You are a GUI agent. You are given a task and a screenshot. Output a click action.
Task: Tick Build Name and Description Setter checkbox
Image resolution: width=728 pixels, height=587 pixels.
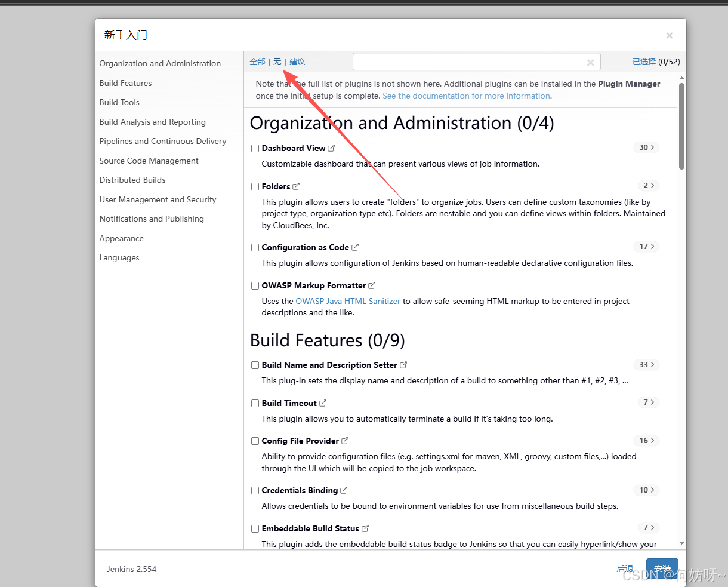(x=255, y=365)
